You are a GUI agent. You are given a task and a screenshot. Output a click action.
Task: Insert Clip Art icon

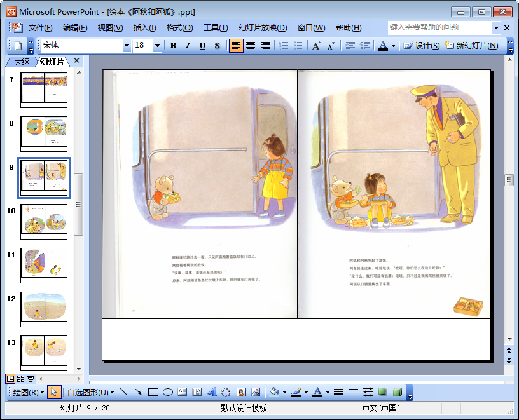pos(241,393)
